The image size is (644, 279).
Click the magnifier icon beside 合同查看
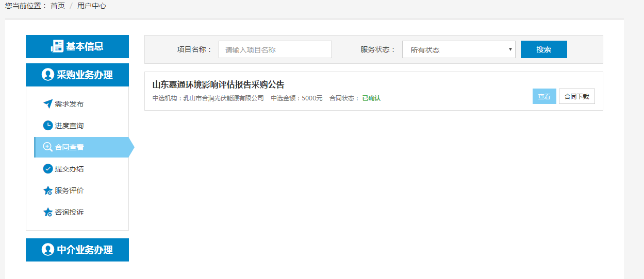pyautogui.click(x=48, y=147)
